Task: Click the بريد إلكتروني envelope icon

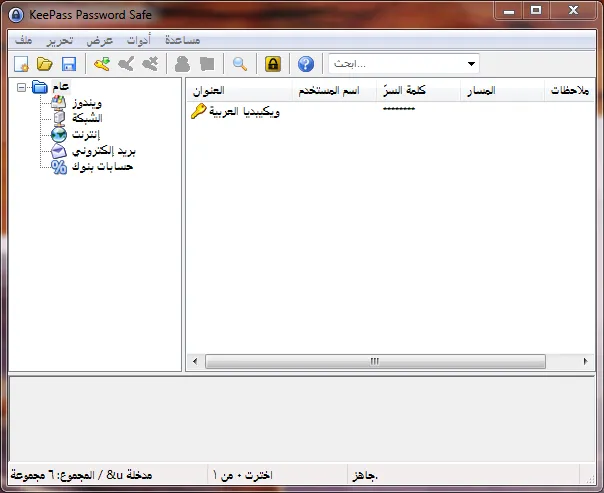Action: (x=59, y=151)
